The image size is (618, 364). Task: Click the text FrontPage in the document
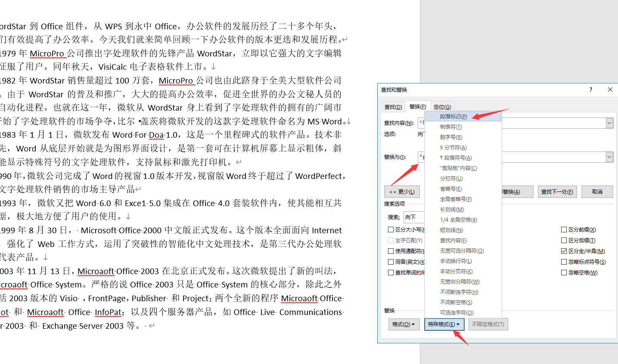click(x=106, y=299)
